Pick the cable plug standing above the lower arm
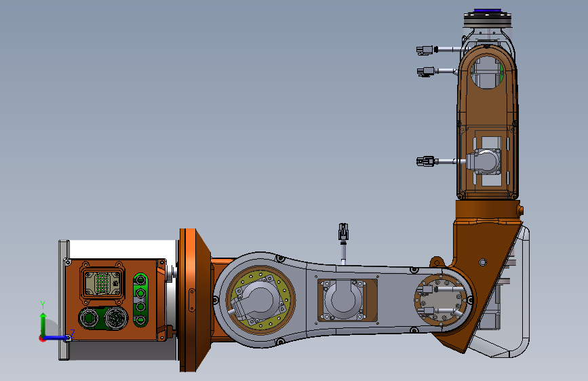Image resolution: width=588 pixels, height=381 pixels. point(343,232)
